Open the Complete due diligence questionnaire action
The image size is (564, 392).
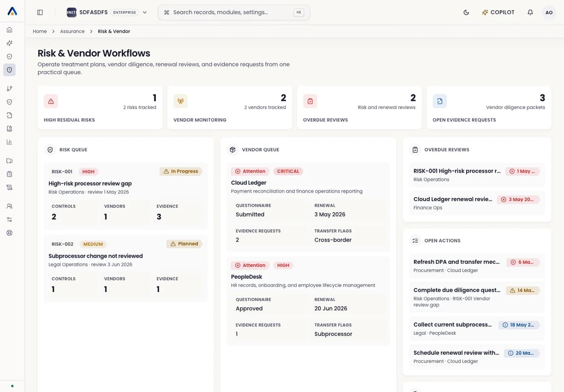[477, 297]
